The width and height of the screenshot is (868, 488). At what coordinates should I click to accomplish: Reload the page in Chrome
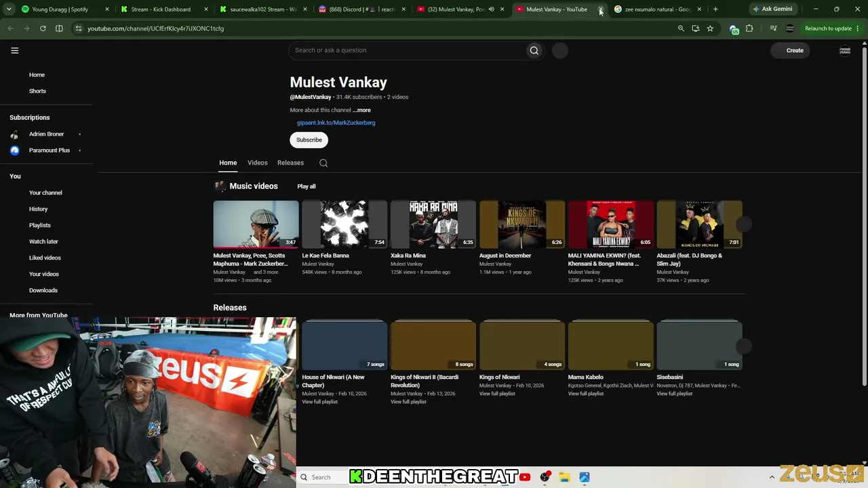coord(43,28)
